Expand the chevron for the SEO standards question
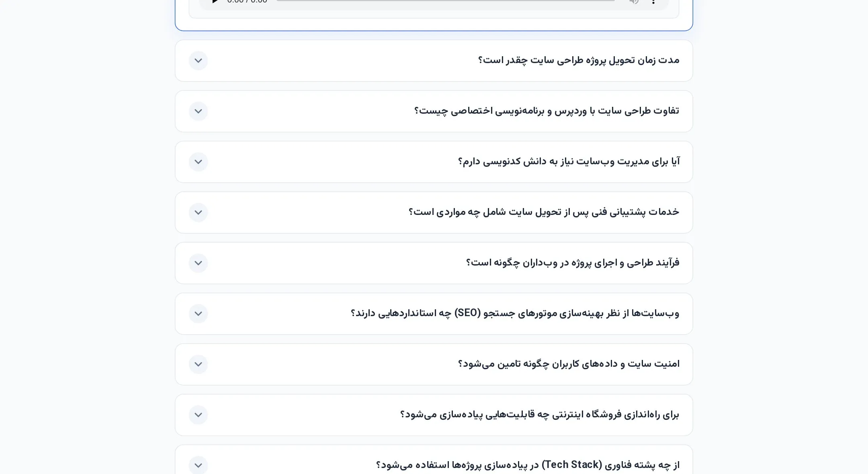The height and width of the screenshot is (474, 868). (x=198, y=314)
